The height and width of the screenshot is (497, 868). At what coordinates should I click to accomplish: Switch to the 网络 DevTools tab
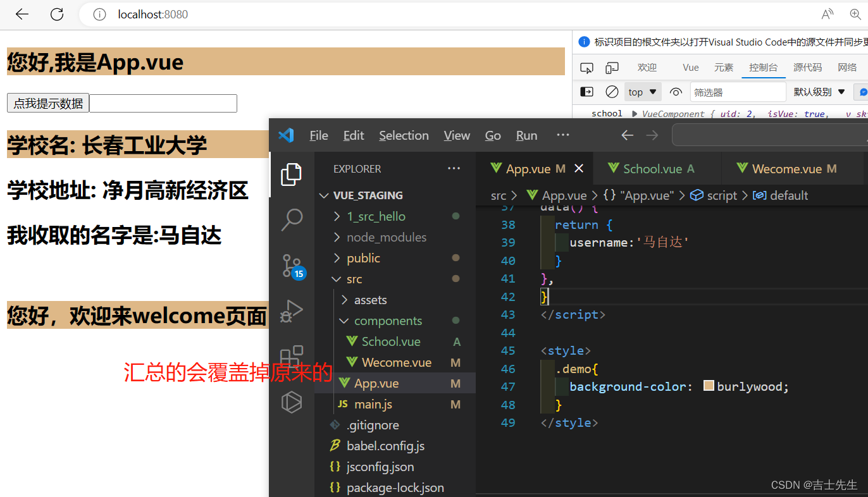(x=847, y=68)
